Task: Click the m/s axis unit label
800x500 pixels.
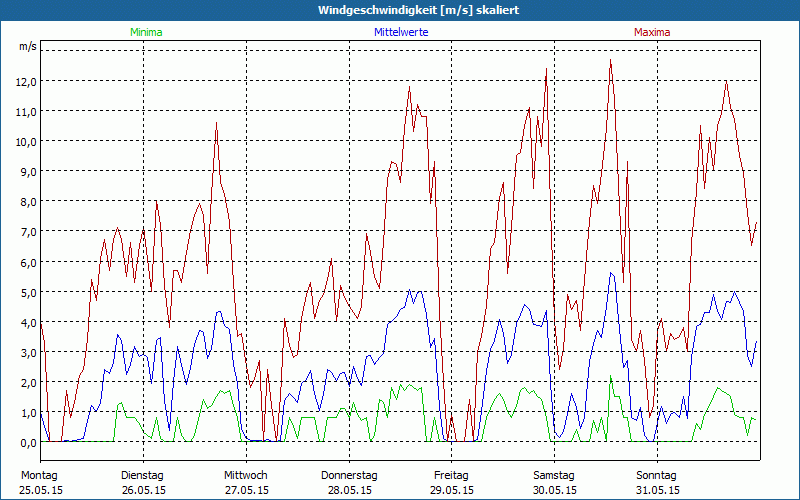Action: click(28, 46)
